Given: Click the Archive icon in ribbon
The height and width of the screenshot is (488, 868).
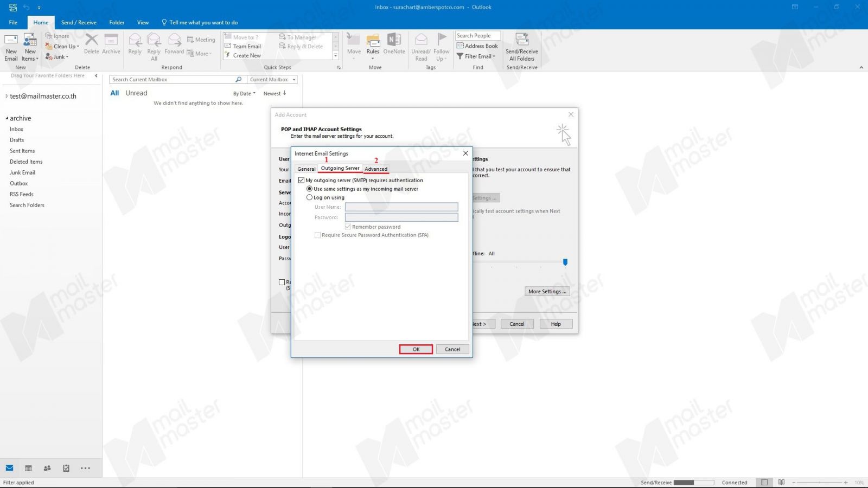Looking at the screenshot, I should tap(111, 40).
